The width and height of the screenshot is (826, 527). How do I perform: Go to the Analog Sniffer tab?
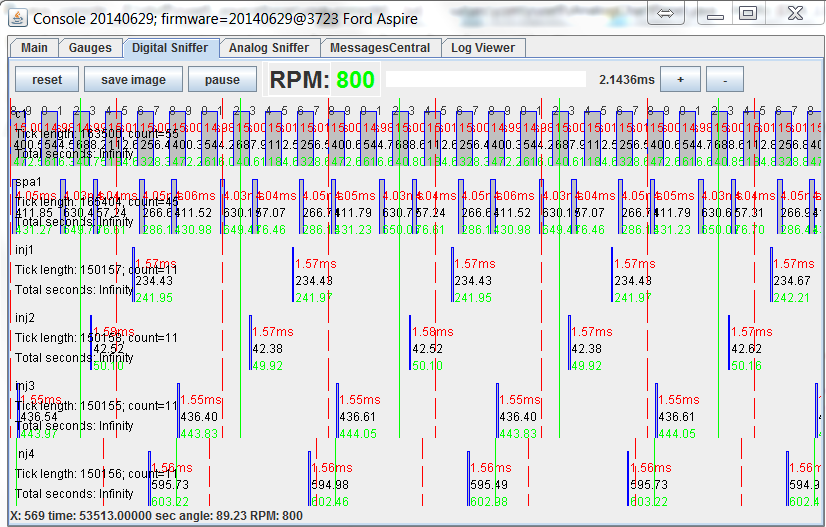point(269,48)
